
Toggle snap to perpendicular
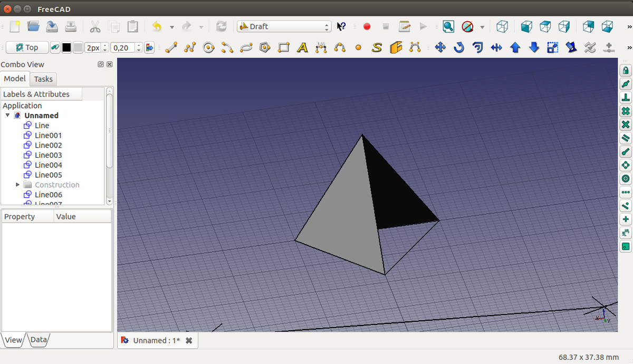626,98
